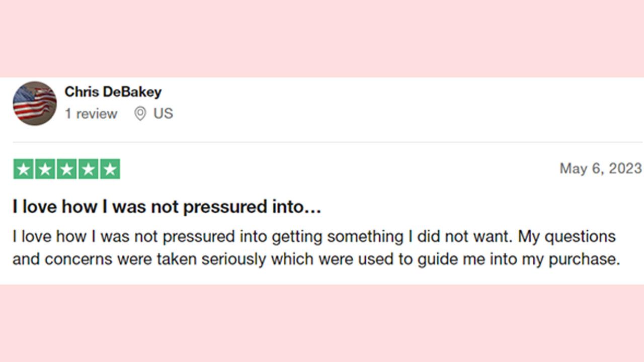The image size is (644, 362).
Task: Click the first green rating star
Action: pos(23,169)
